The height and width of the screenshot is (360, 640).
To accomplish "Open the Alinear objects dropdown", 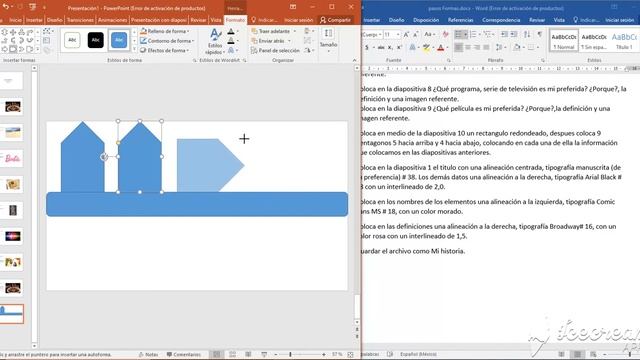I will pyautogui.click(x=308, y=31).
